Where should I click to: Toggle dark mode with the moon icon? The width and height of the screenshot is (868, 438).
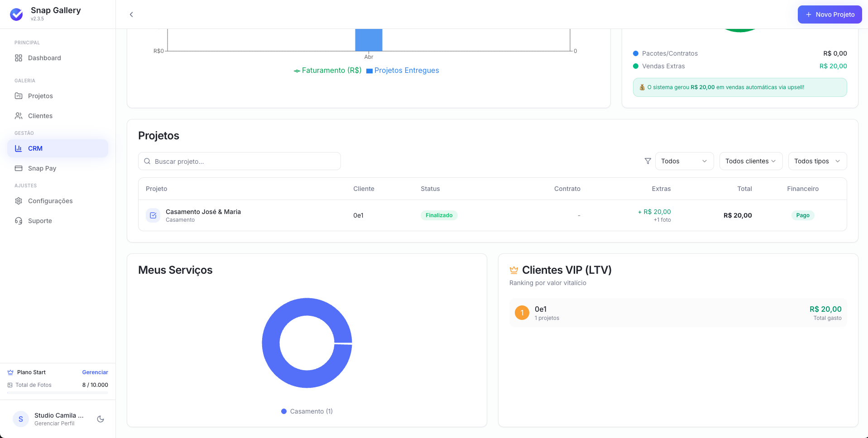pyautogui.click(x=101, y=419)
